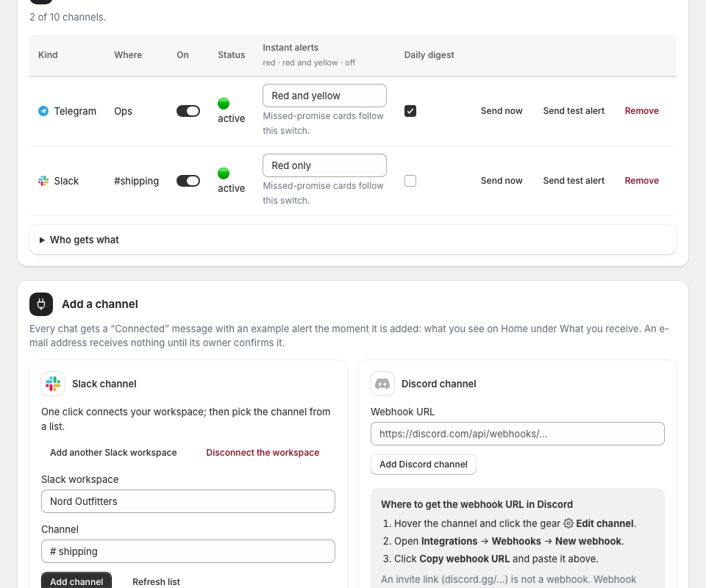Click the 'On' column header
The image size is (706, 588).
[x=182, y=55]
